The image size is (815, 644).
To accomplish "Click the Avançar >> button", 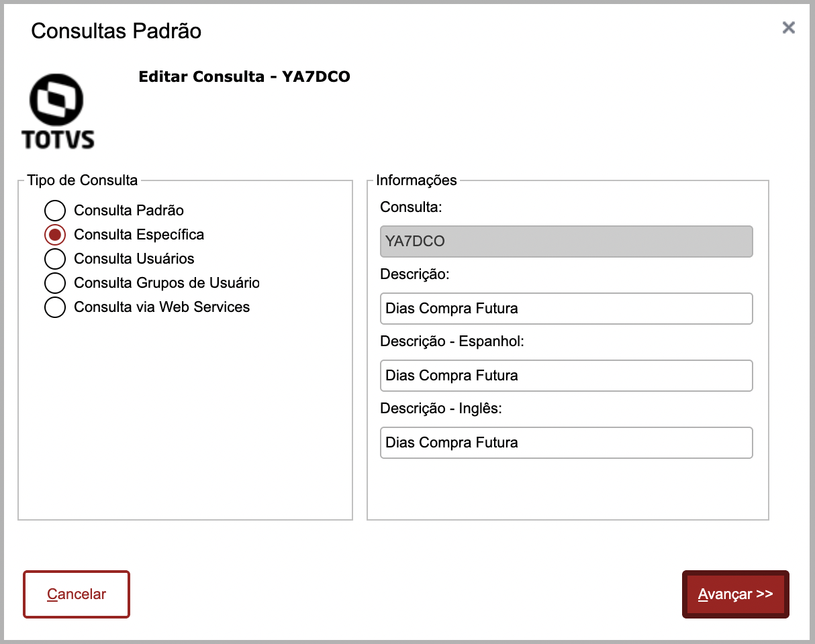I will tap(735, 594).
